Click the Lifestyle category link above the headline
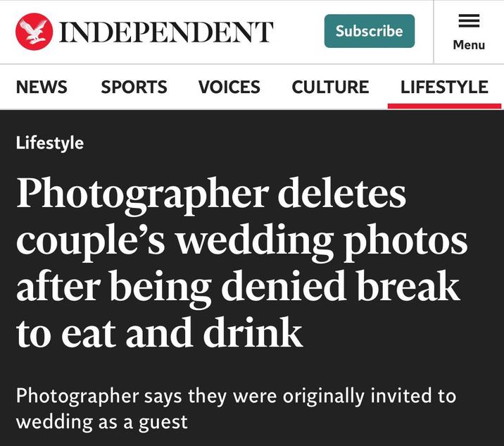Viewport: 504px width, 446px height. click(50, 143)
